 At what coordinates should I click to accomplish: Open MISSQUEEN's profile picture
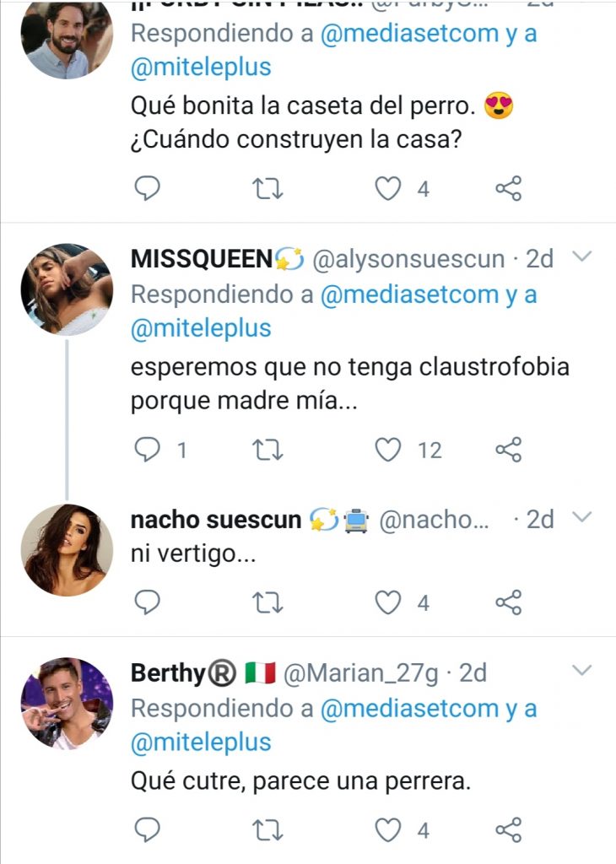[x=67, y=289]
